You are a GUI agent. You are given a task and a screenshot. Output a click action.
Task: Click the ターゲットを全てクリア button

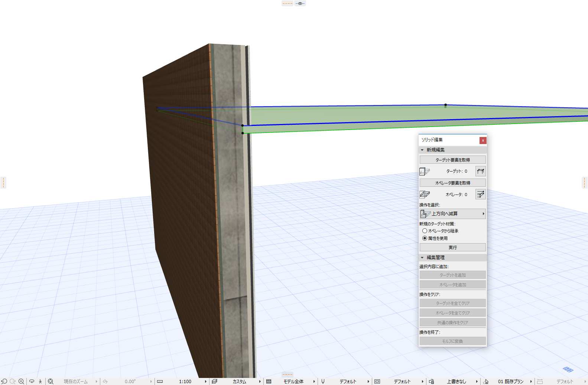click(x=452, y=303)
